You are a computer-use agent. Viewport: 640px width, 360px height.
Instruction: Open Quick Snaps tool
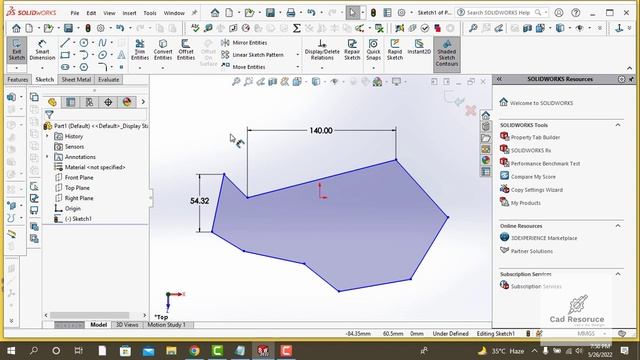click(373, 50)
